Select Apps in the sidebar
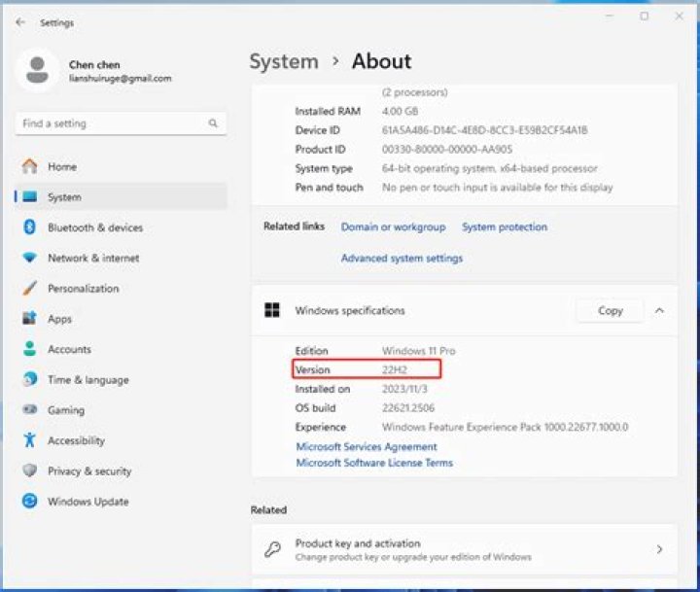The width and height of the screenshot is (700, 592). point(121,318)
